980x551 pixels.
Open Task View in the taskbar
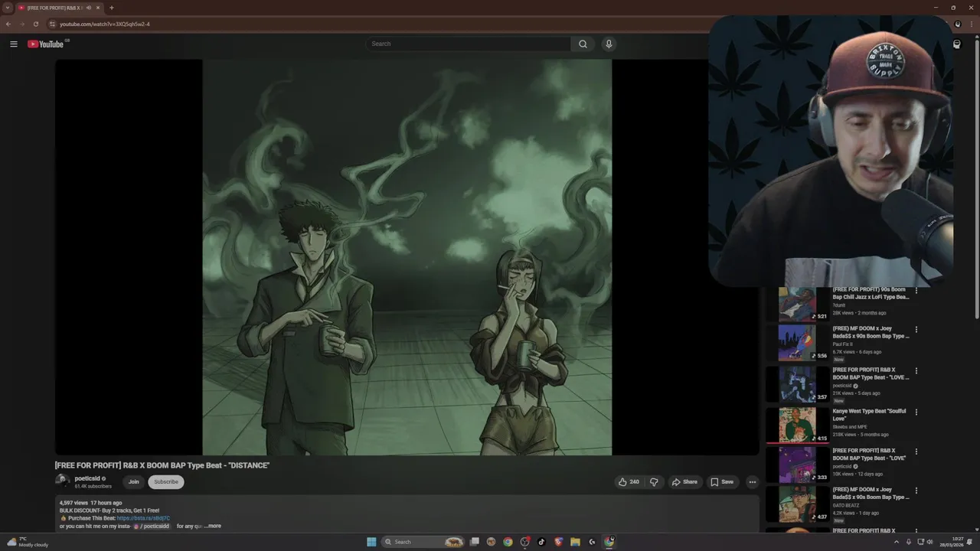pyautogui.click(x=475, y=542)
